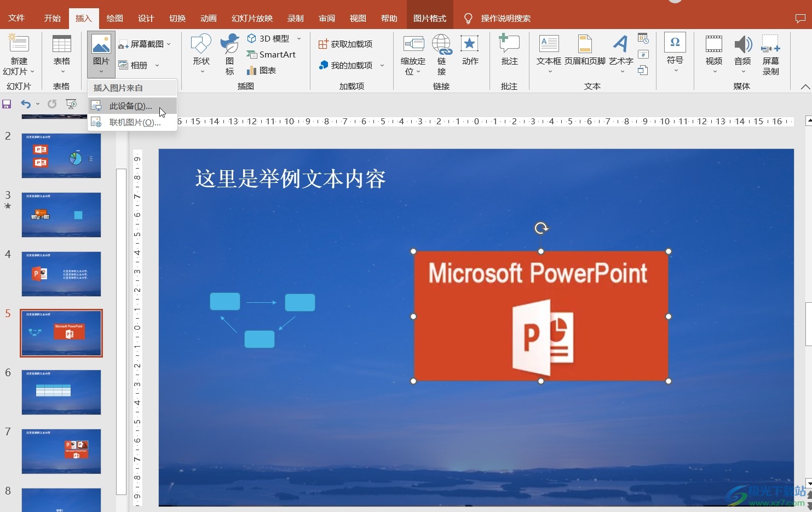Switch to the Draw (绘图) tab
This screenshot has height=512, width=812.
click(115, 18)
